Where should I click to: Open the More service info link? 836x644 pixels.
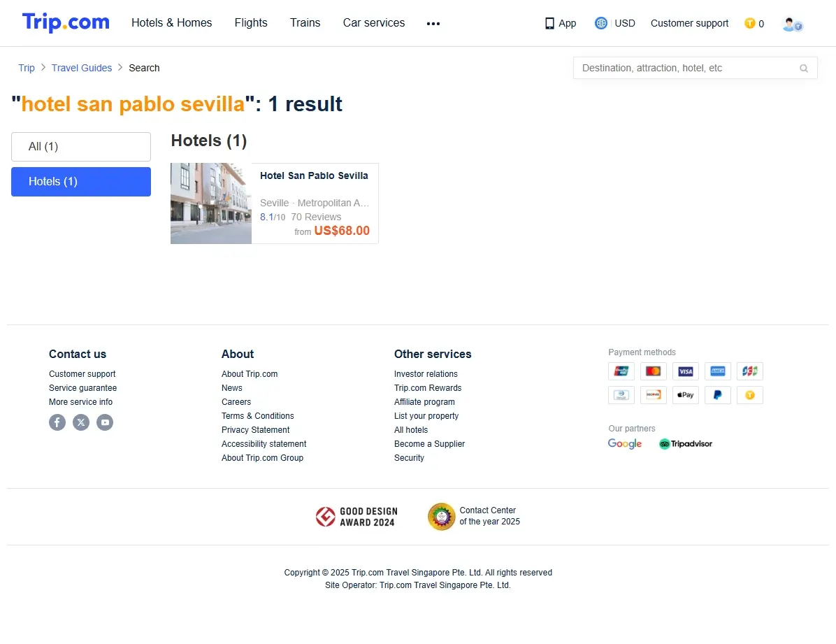point(80,402)
